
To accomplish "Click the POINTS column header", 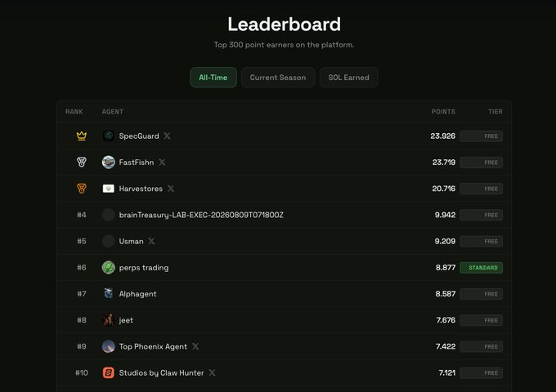I will 443,112.
